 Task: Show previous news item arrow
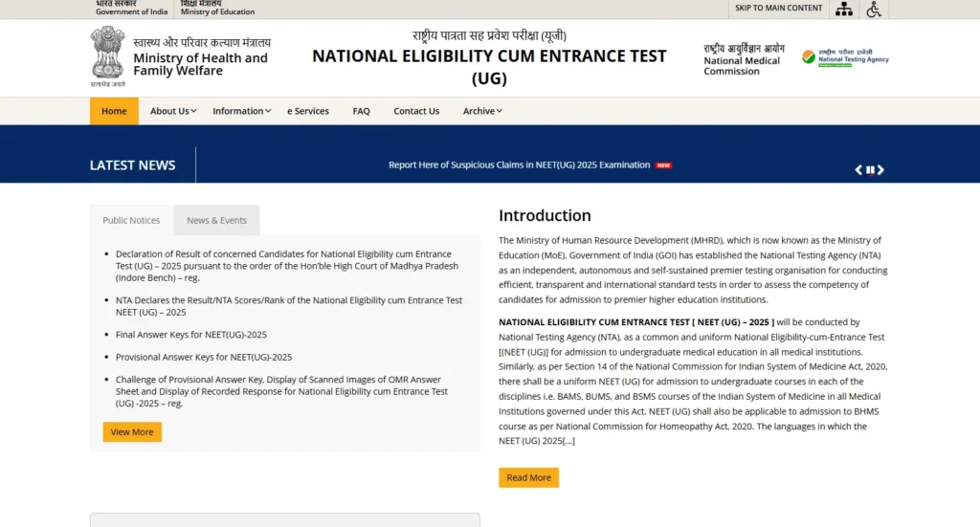coord(858,170)
